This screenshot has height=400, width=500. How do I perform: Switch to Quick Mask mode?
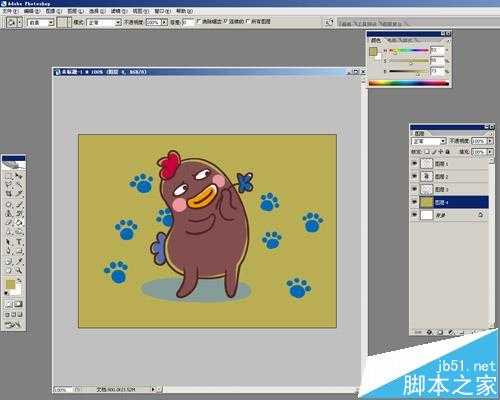click(x=19, y=304)
